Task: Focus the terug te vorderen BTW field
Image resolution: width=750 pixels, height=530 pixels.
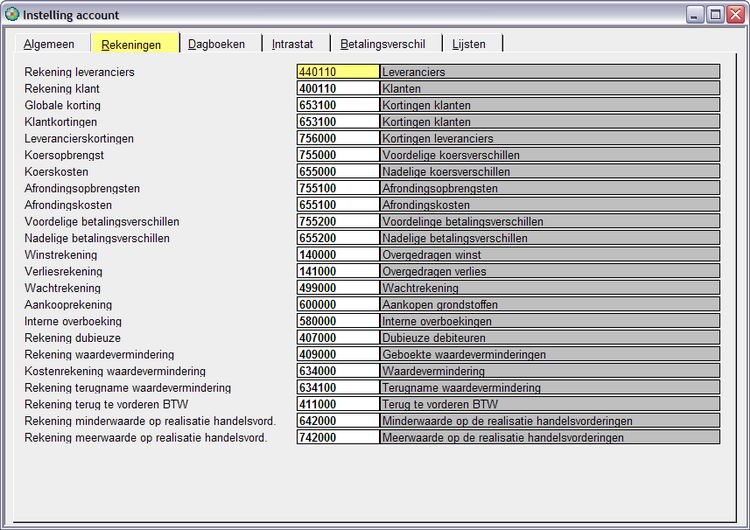Action: [337, 404]
